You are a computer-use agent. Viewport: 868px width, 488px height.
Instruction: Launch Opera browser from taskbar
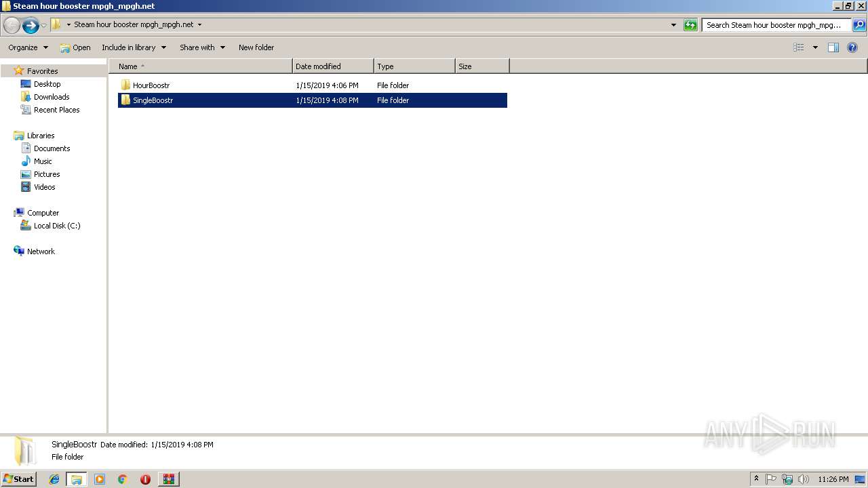(x=145, y=479)
